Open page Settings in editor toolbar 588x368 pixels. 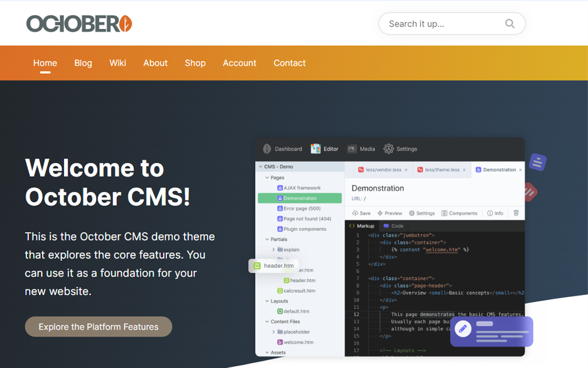tap(422, 213)
